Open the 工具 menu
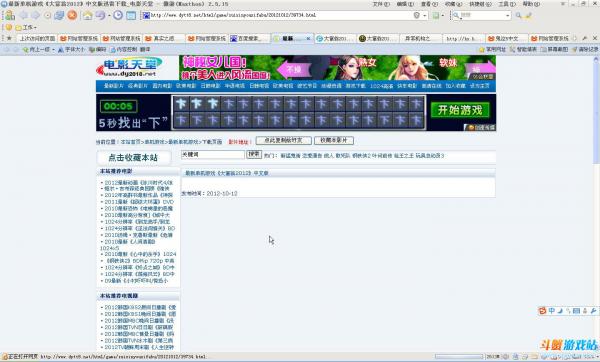The height and width of the screenshot is (362, 600). pos(506,4)
